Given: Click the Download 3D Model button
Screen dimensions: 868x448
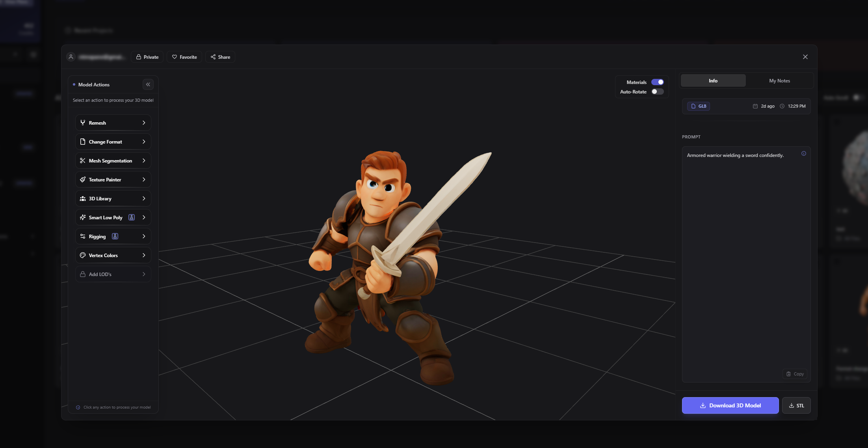Looking at the screenshot, I should tap(730, 405).
